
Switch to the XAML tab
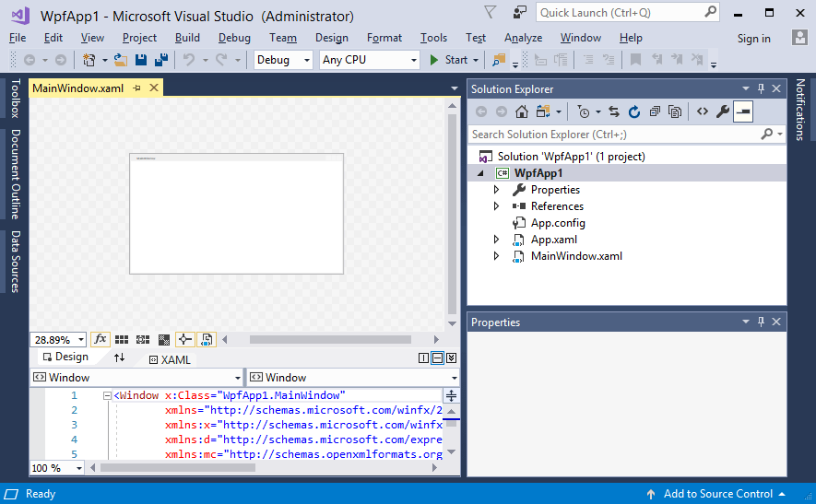(170, 359)
